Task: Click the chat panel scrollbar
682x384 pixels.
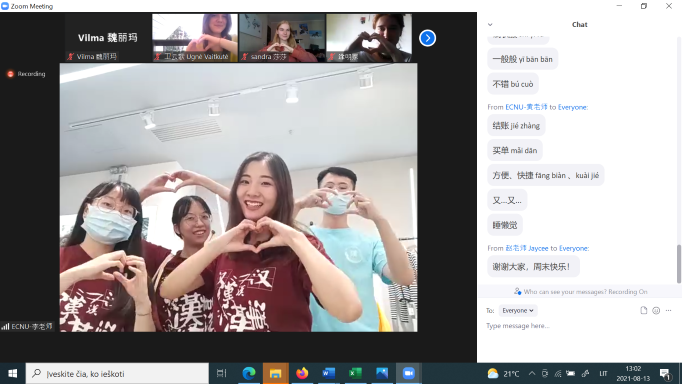Action: click(x=679, y=264)
